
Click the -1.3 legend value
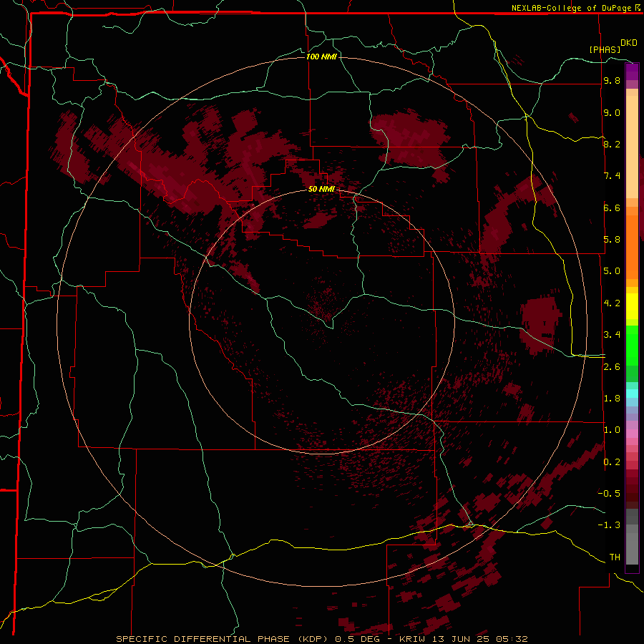point(609,525)
